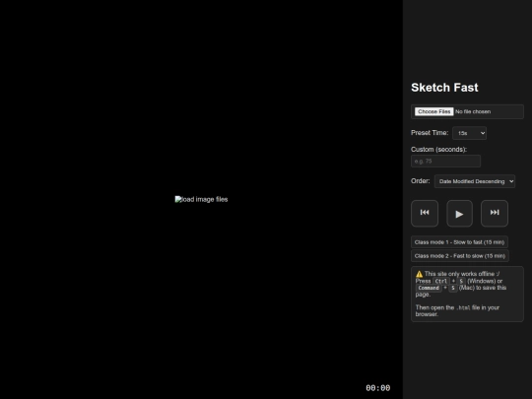532x399 pixels.
Task: Start Class mode 1 - Slow to fast
Action: pos(459,242)
